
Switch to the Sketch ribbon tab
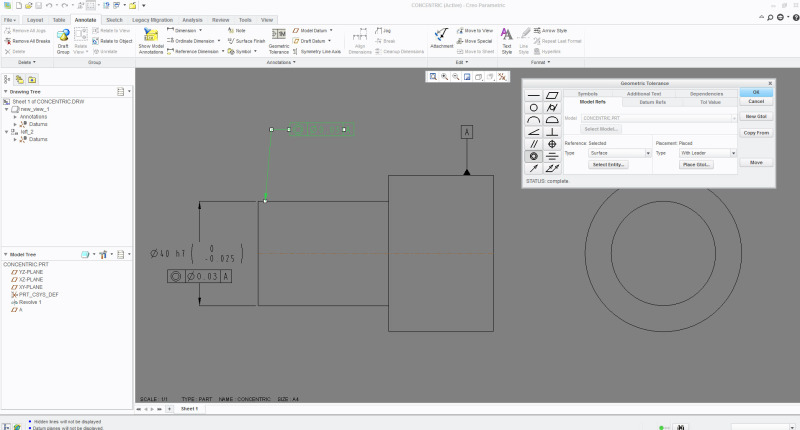(x=114, y=20)
